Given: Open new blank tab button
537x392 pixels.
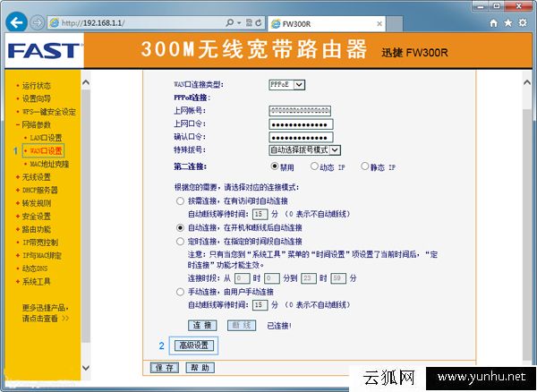Looking at the screenshot, I should point(395,23).
